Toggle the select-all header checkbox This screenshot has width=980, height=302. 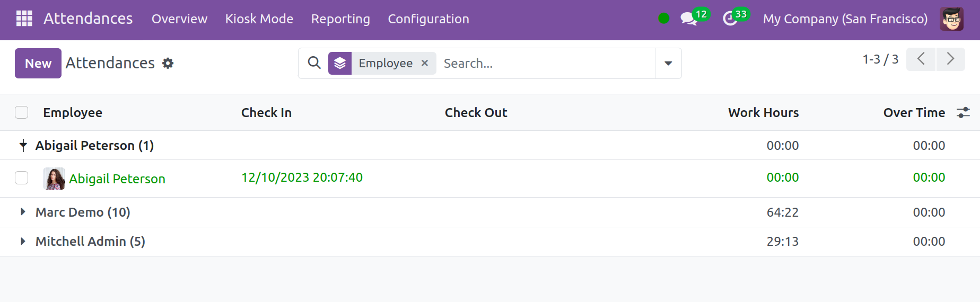coord(22,112)
